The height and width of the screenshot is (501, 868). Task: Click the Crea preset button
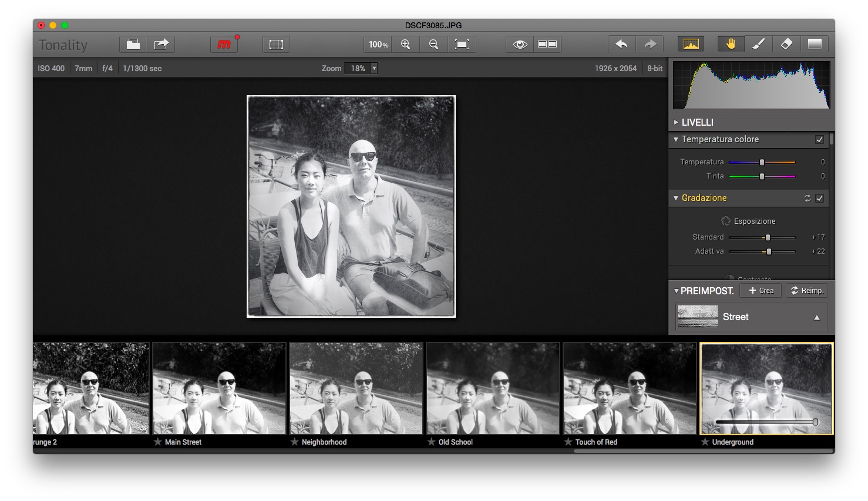(761, 291)
